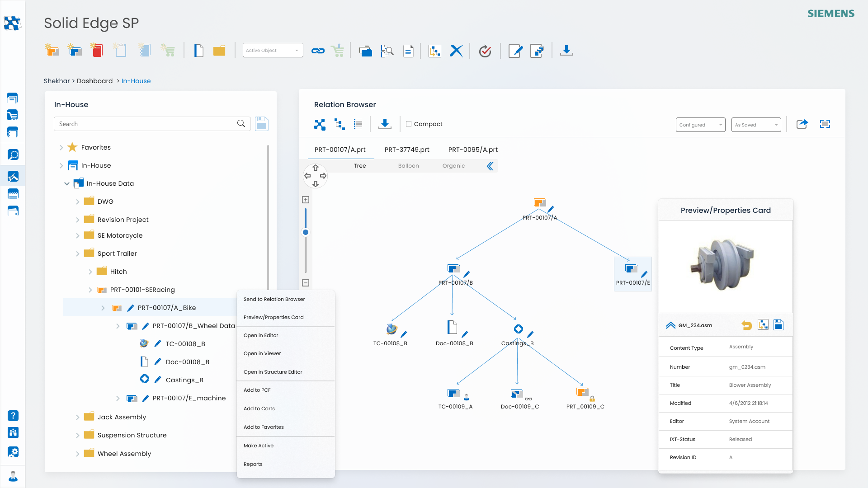Click the share/export arrow icon in Relation Browser
The width and height of the screenshot is (868, 488).
(x=802, y=124)
